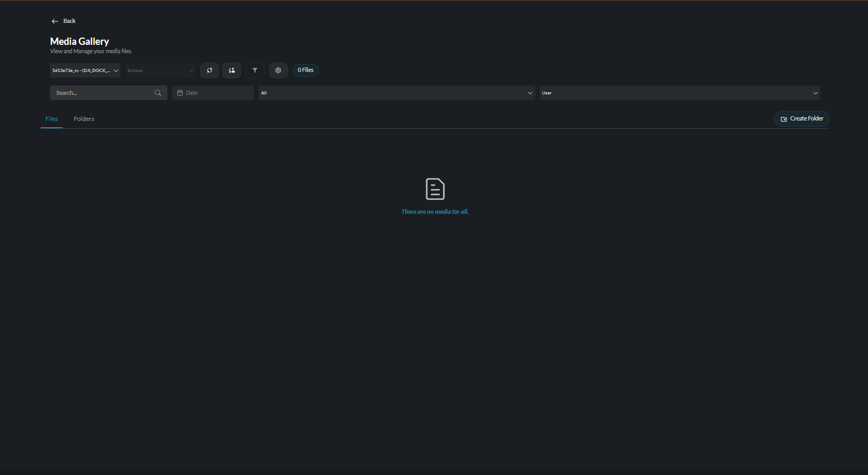The image size is (868, 475).
Task: Click 'View and Manage your media files.' text
Action: [x=91, y=51]
